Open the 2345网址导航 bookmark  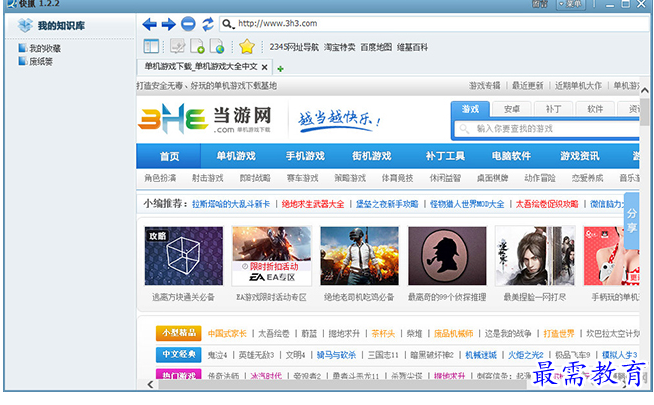(x=294, y=47)
